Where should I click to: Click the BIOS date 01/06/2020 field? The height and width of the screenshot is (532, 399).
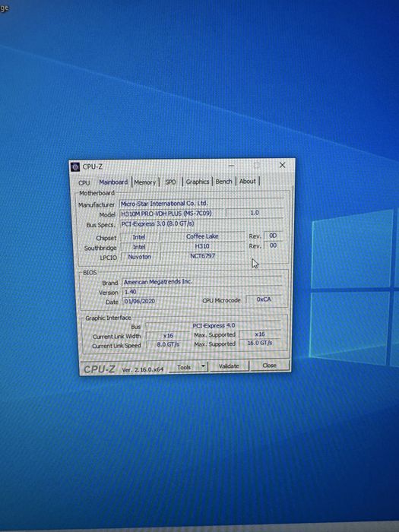[159, 301]
